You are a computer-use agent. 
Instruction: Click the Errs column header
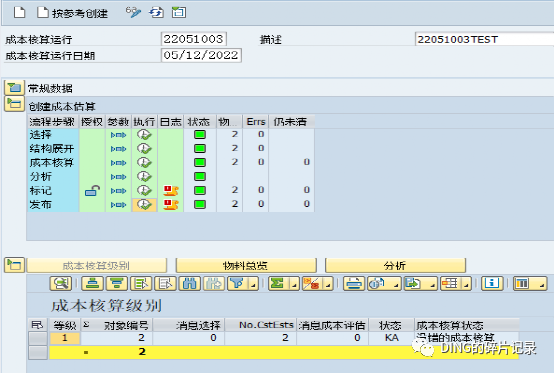[x=255, y=122]
